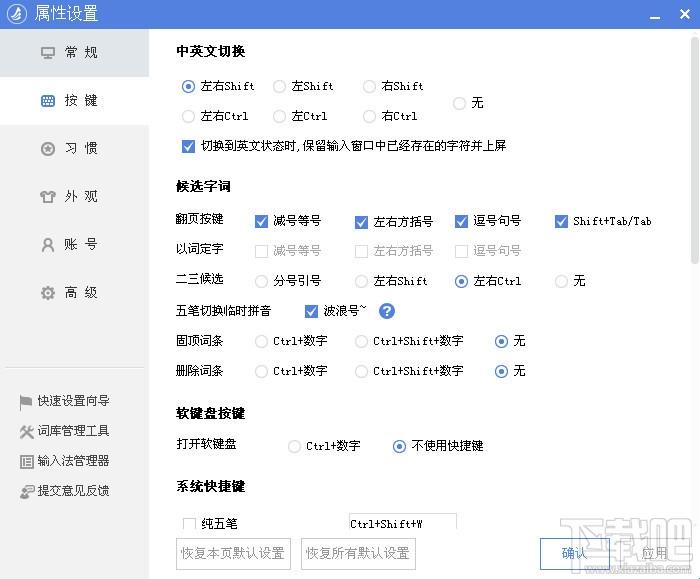The width and height of the screenshot is (700, 579).
Task: Select Ctrl+Shift+数字 for 删除词条
Action: click(x=361, y=371)
